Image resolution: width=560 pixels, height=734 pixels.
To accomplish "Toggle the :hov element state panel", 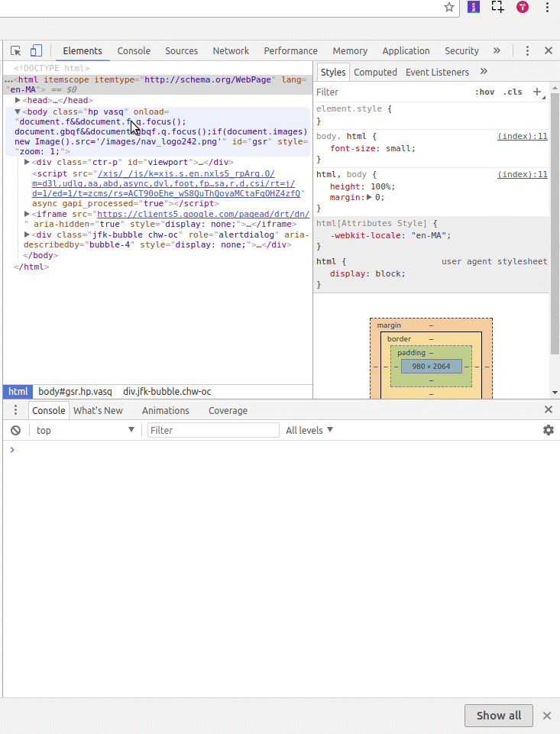I will 484,92.
